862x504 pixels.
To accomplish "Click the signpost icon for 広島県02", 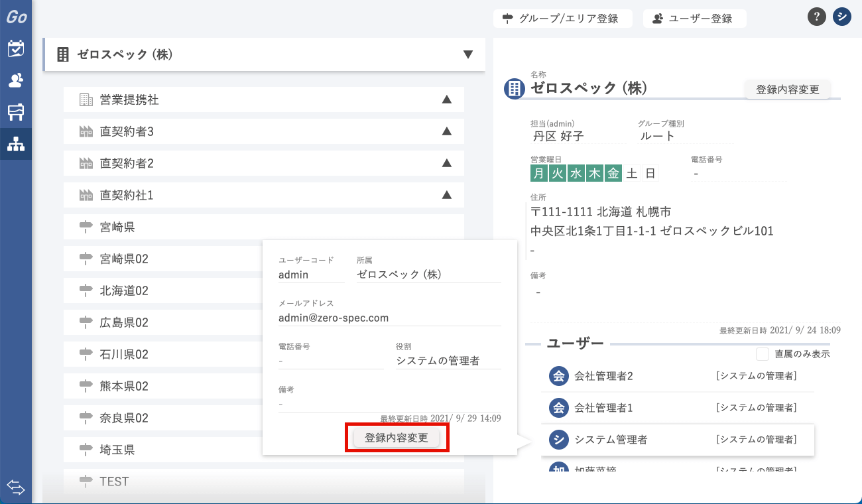I will (86, 322).
